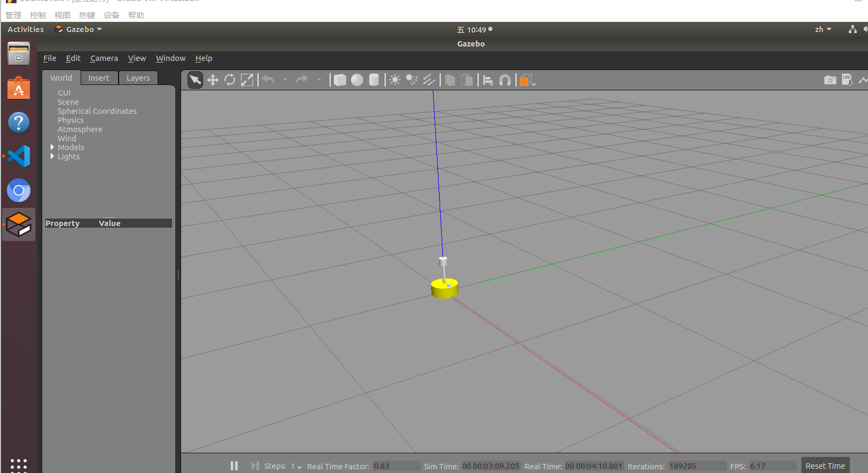
Task: Select the arrow selection mode tool
Action: 196,80
